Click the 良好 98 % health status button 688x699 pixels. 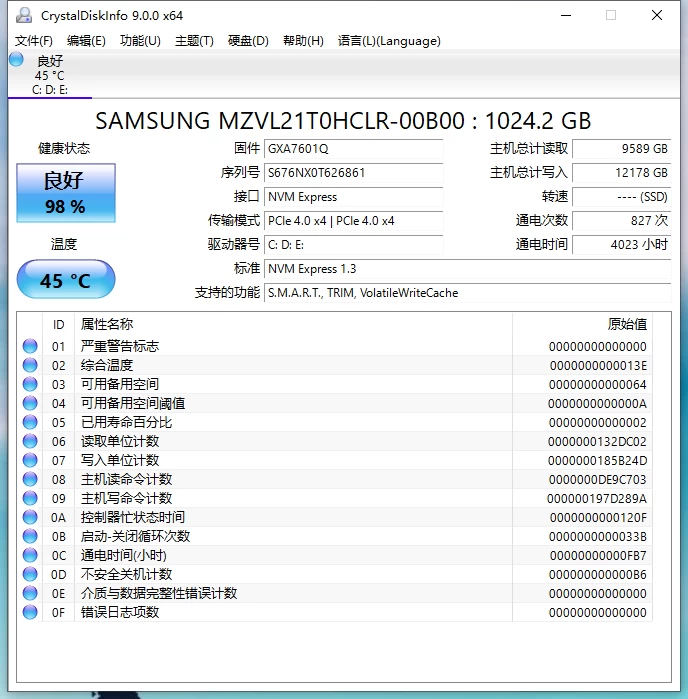pyautogui.click(x=66, y=193)
